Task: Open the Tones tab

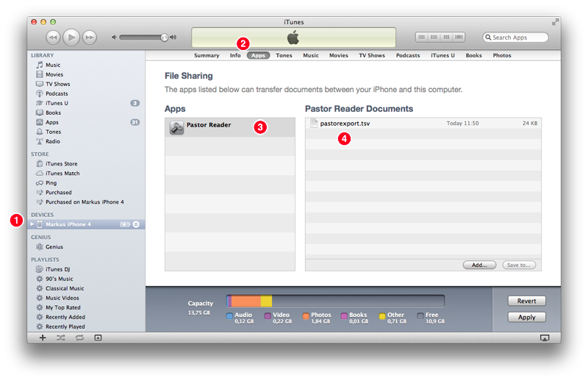Action: click(284, 56)
